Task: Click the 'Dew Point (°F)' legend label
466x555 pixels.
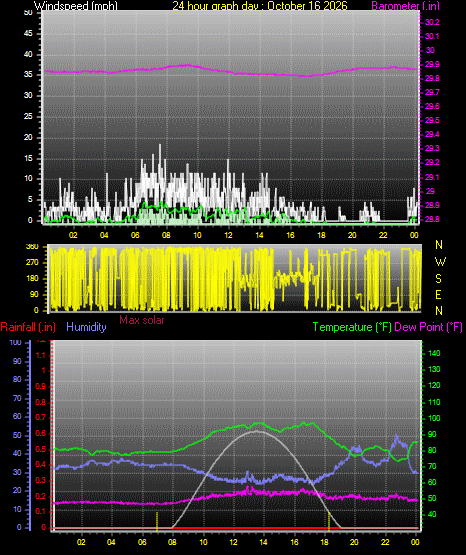Action: click(x=428, y=327)
